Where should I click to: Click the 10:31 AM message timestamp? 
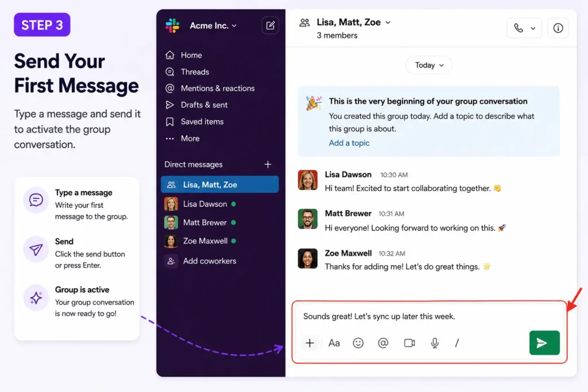click(391, 214)
